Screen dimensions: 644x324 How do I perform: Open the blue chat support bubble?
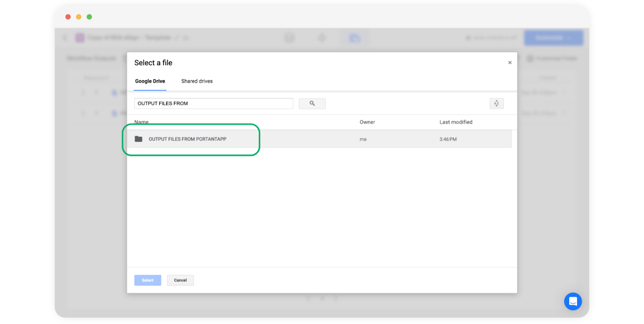(x=573, y=301)
